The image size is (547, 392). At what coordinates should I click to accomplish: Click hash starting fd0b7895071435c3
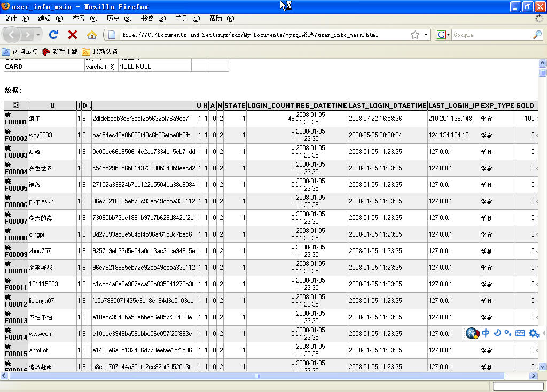143,301
